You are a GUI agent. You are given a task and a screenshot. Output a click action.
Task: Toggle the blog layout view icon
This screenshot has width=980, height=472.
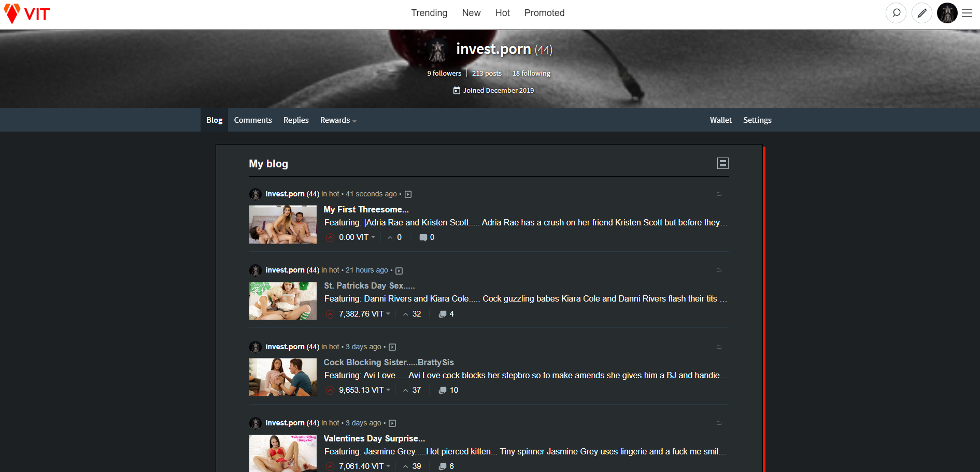[723, 163]
